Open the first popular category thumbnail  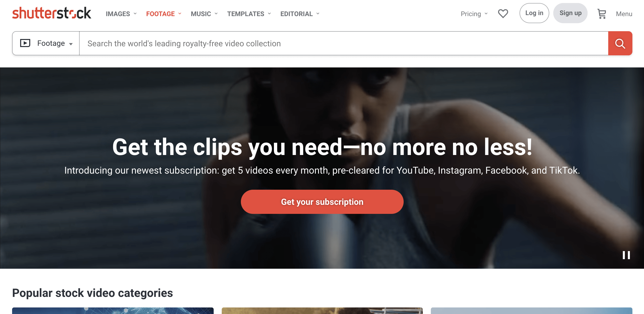113,311
